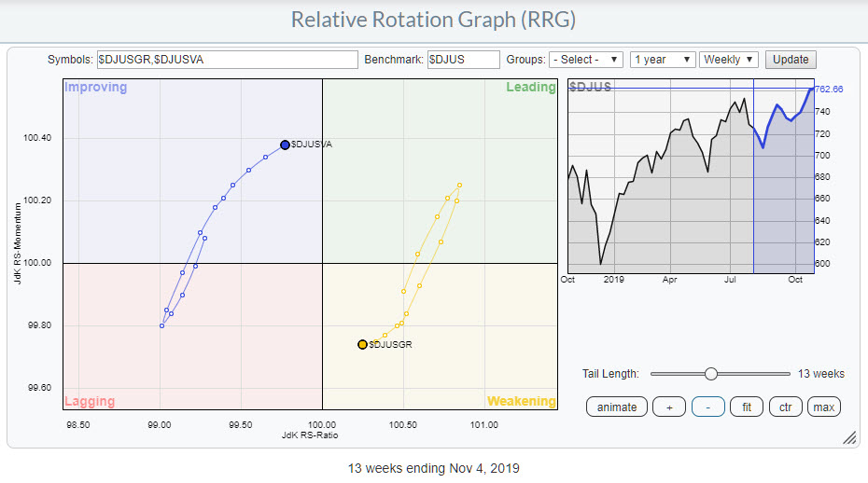The height and width of the screenshot is (483, 868).
Task: Select the $DJUSGR yellow data point
Action: coord(362,344)
